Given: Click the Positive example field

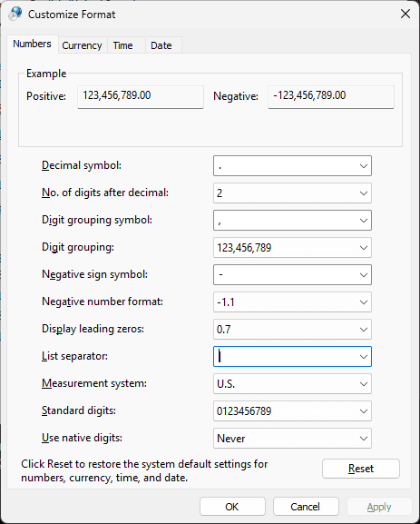Looking at the screenshot, I should pos(141,97).
